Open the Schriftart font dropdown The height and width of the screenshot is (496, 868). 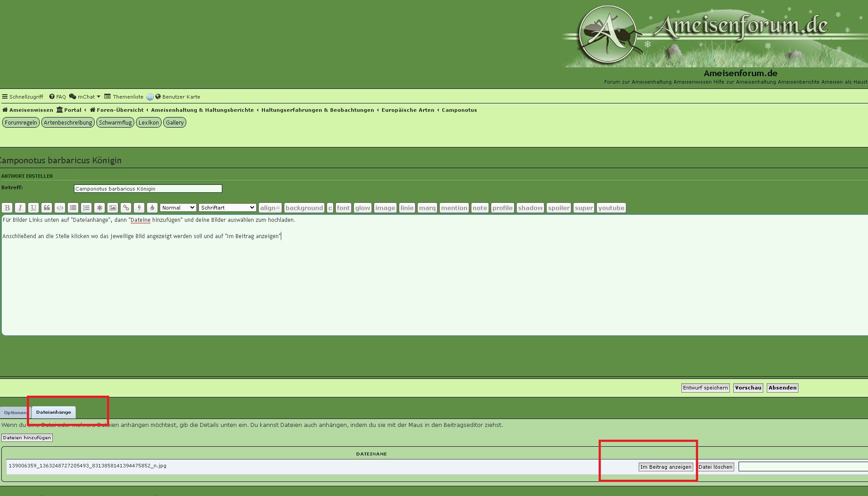click(x=227, y=208)
